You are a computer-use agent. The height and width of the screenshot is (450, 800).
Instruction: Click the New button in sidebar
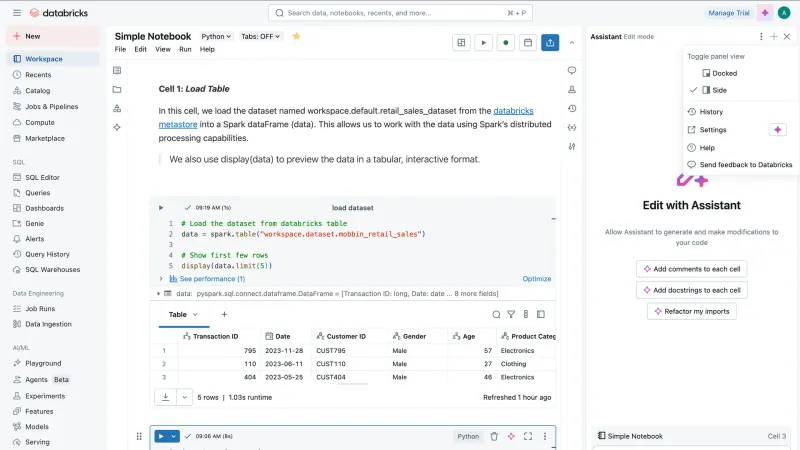tap(53, 36)
